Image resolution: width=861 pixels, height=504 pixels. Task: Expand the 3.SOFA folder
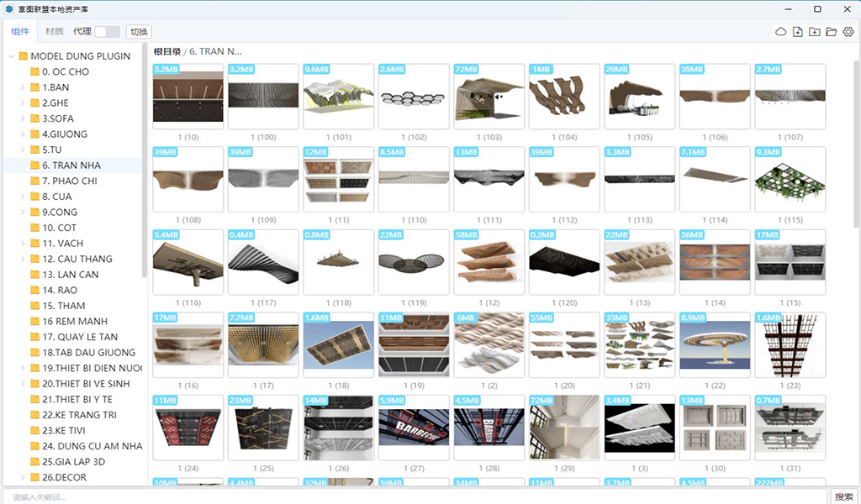(23, 118)
